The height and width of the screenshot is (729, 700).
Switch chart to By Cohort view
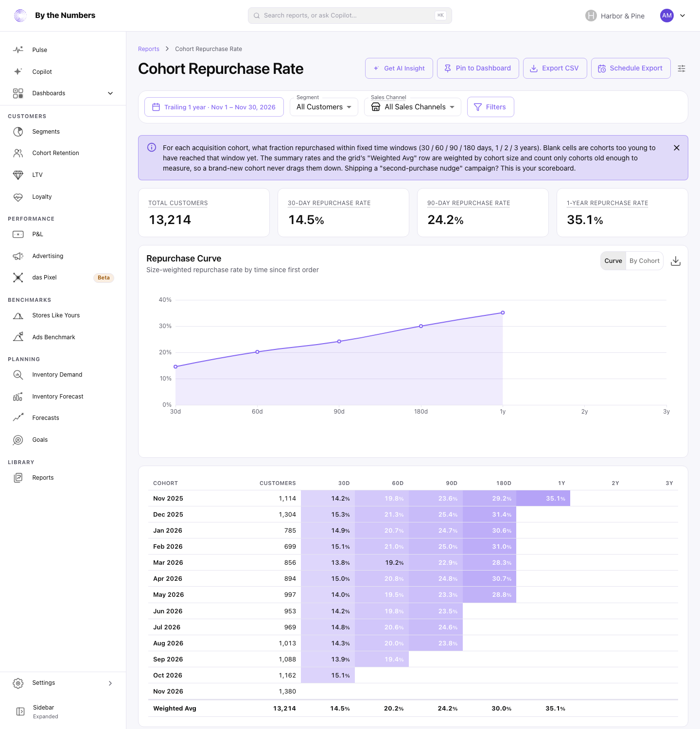645,261
